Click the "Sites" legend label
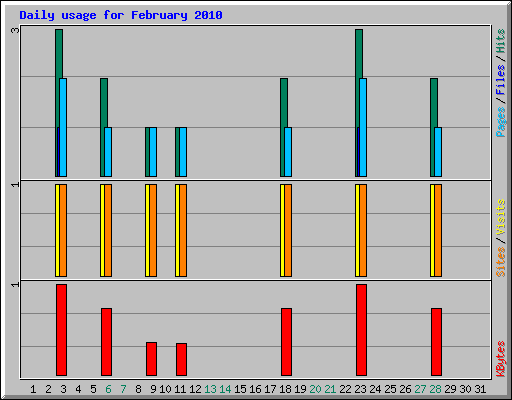The width and height of the screenshot is (512, 400). [x=501, y=262]
